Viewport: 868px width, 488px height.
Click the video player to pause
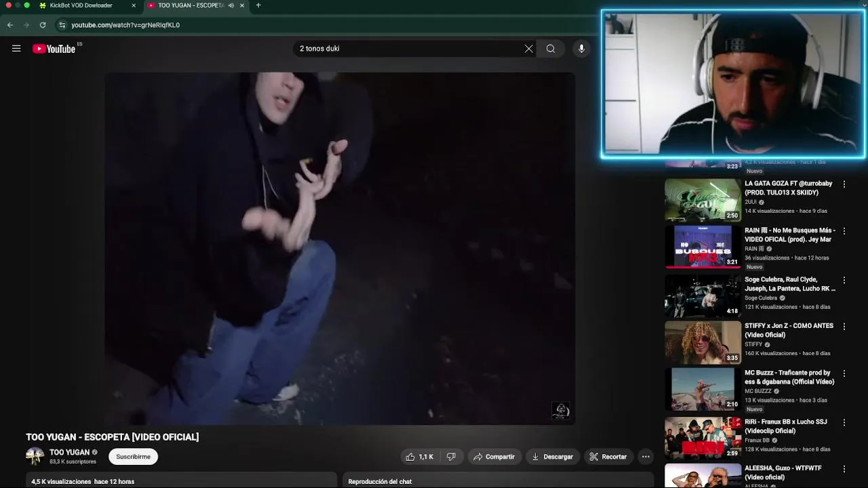click(340, 248)
